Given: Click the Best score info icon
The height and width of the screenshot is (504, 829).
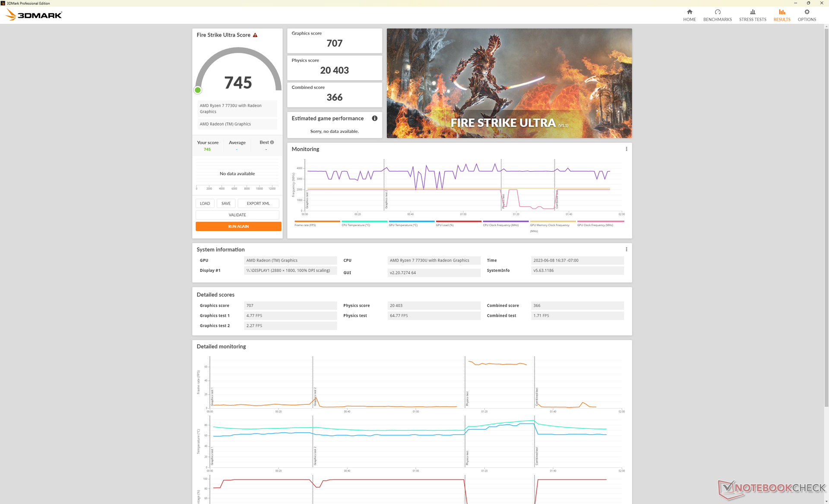Looking at the screenshot, I should (272, 142).
